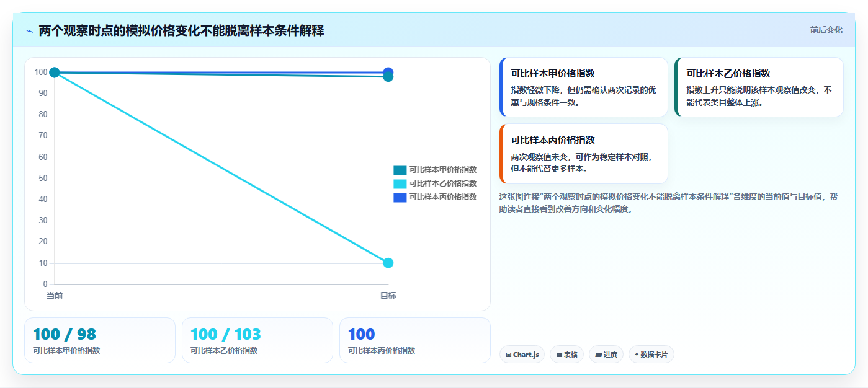Viewport: 868px width, 388px height.
Task: Click the lightning icon beside the title
Action: tap(29, 31)
